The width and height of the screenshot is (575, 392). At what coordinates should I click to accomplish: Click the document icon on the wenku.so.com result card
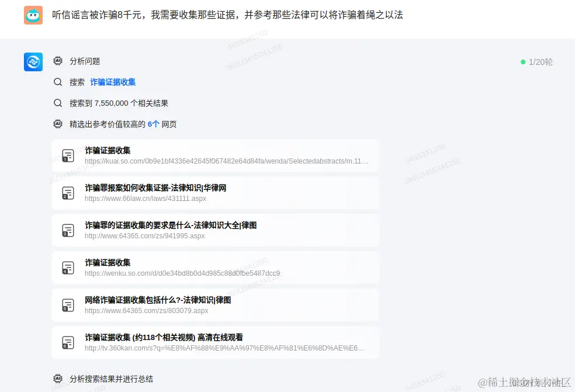coord(68,268)
